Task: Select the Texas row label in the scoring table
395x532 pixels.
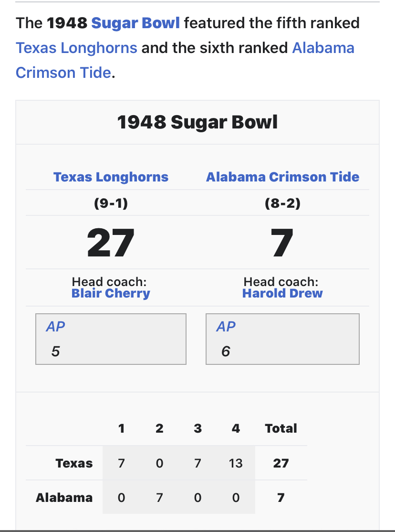Action: pyautogui.click(x=74, y=463)
